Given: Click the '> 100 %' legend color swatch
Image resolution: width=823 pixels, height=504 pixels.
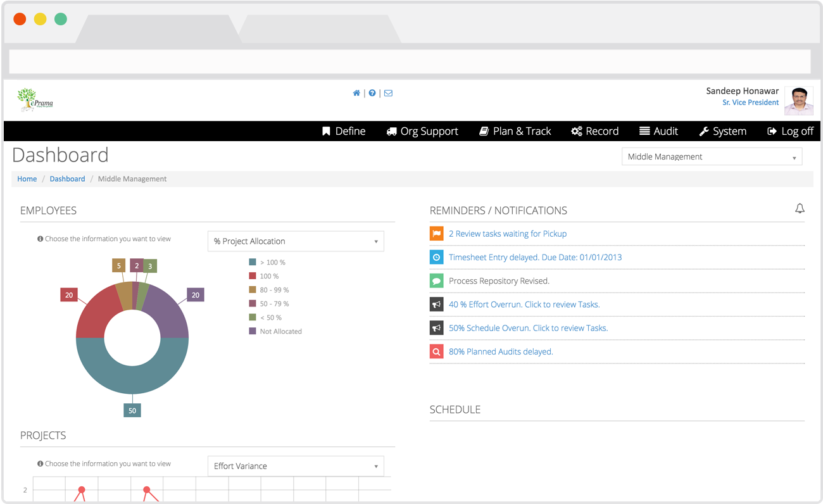Looking at the screenshot, I should (x=253, y=262).
